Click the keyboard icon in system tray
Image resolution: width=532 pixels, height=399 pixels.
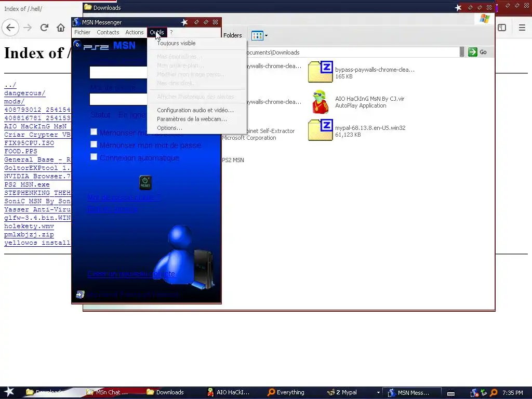[x=450, y=393]
